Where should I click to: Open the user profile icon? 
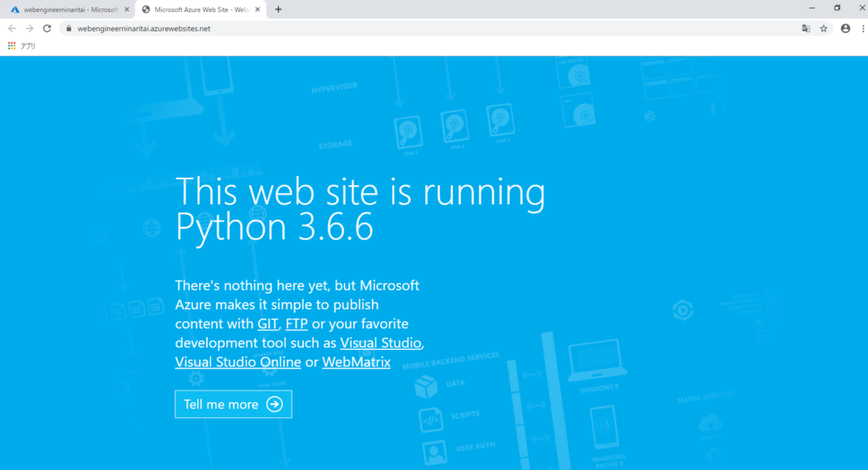click(x=845, y=29)
